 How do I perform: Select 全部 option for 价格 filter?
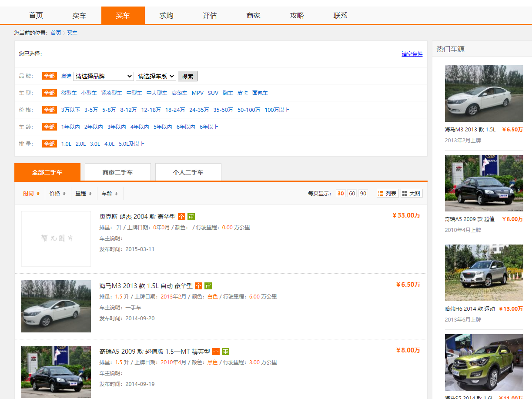pyautogui.click(x=49, y=110)
